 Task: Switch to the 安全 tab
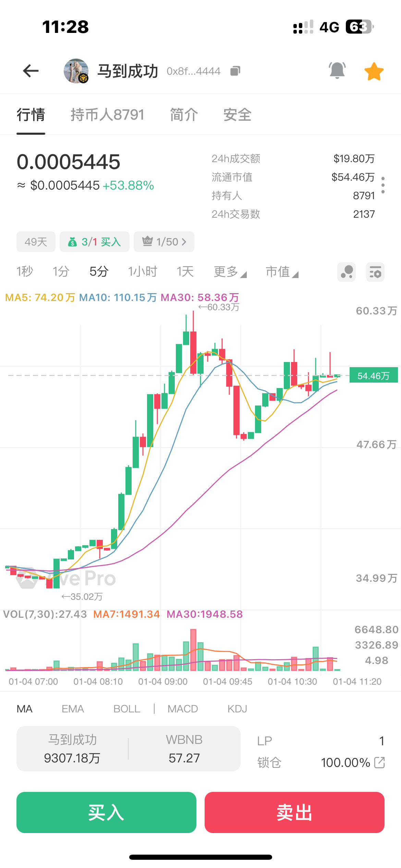point(237,114)
